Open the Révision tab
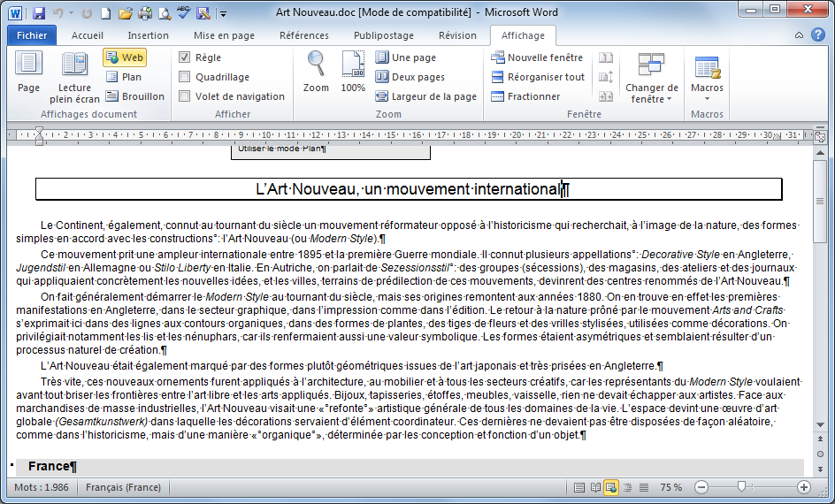 point(457,35)
